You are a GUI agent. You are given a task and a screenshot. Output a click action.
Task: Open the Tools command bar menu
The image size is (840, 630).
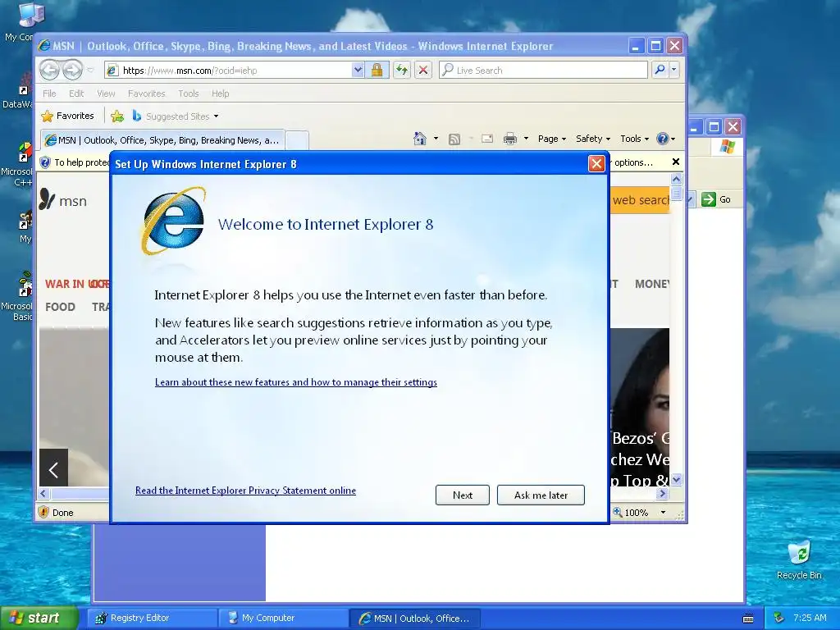click(634, 139)
